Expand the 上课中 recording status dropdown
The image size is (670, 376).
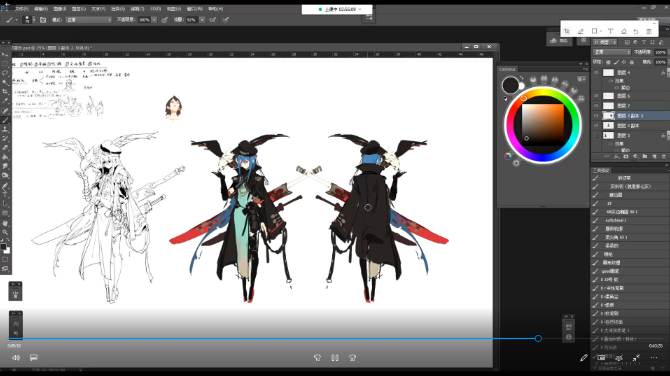pos(360,9)
